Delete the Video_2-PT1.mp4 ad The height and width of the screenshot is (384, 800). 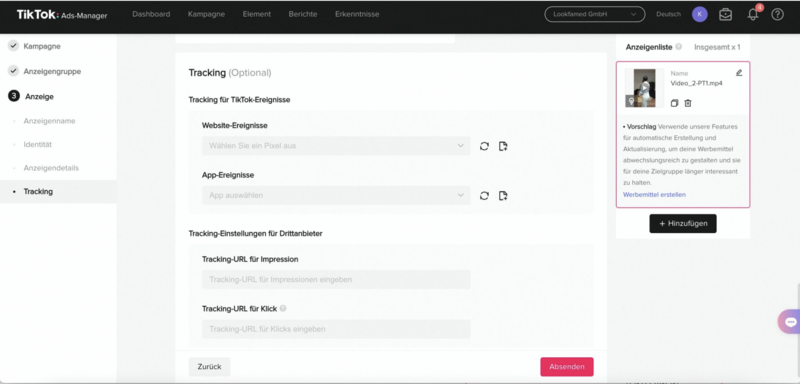point(688,104)
